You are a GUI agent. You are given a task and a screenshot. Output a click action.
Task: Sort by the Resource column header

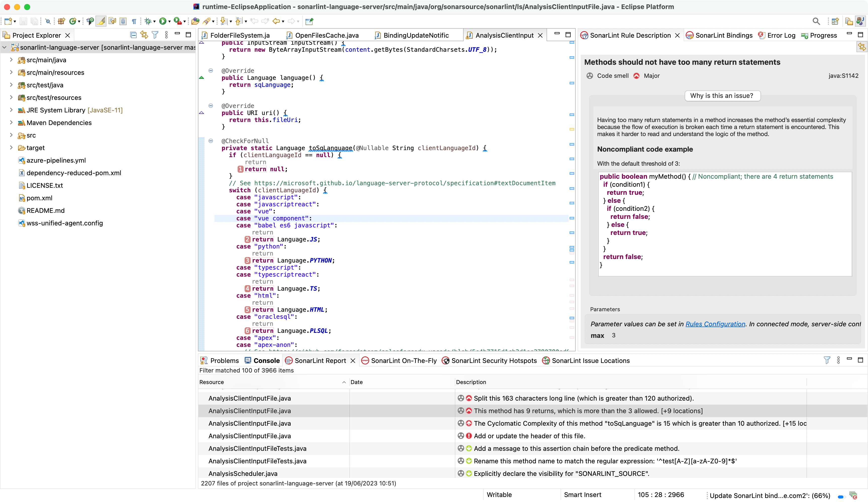tap(274, 382)
